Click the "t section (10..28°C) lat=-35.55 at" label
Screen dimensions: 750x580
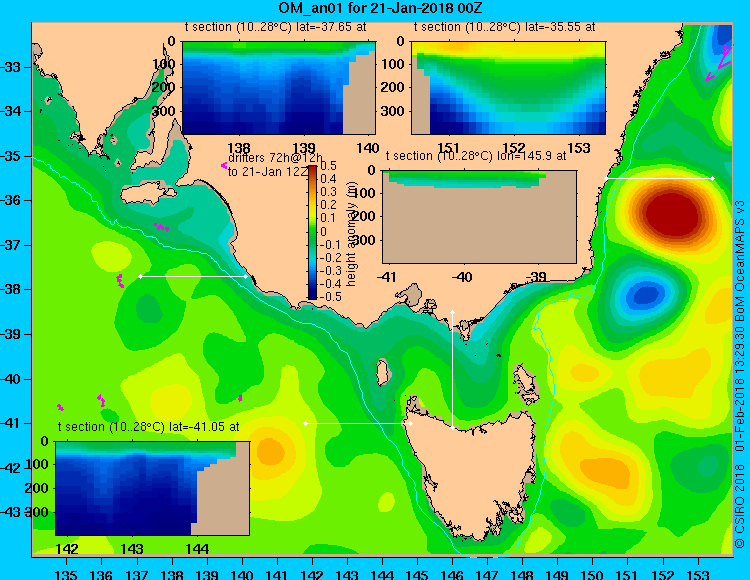pos(505,27)
